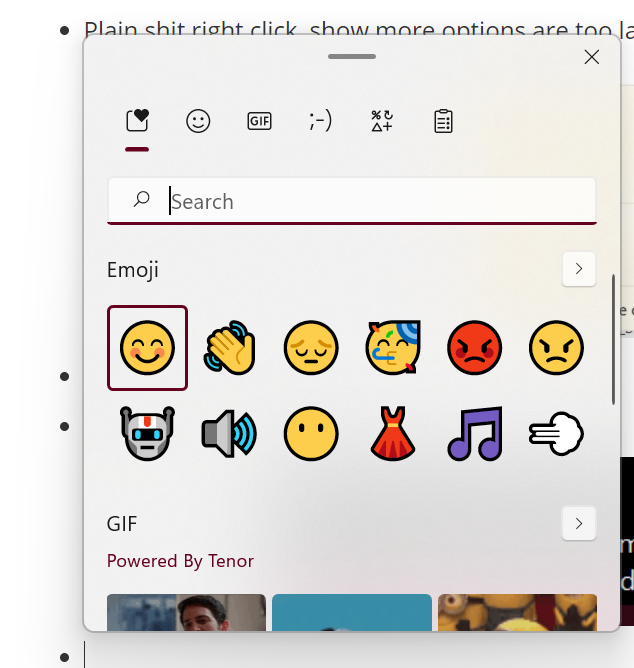
Task: Pick the pensive sad face emoji
Action: pos(310,347)
